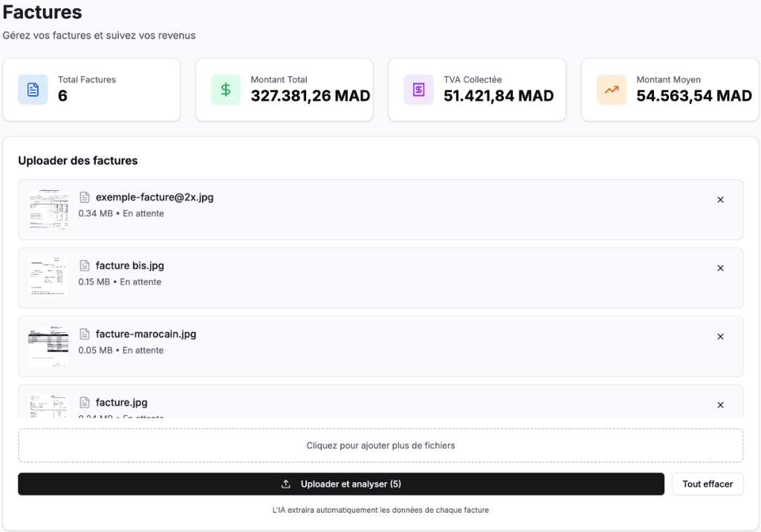Select the facture-marocain.jpg thumbnail

(x=48, y=346)
